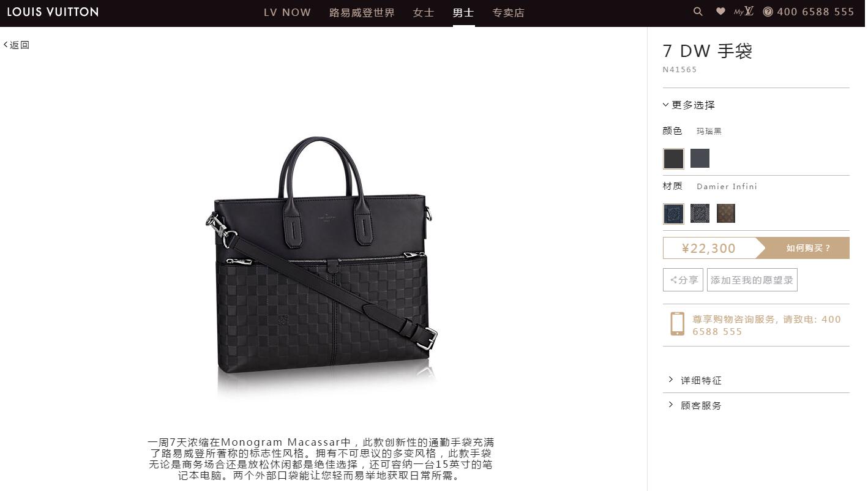Click the help question mark icon
868x491 pixels.
pos(768,12)
